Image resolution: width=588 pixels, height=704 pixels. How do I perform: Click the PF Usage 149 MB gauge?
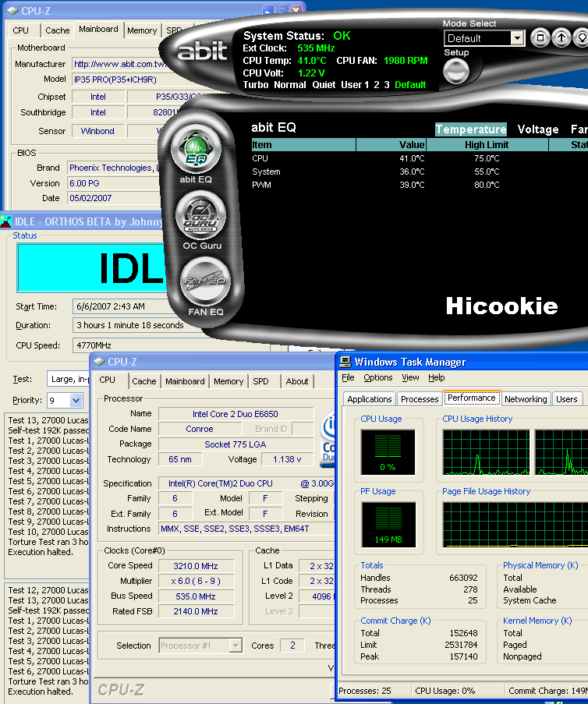pos(388,525)
